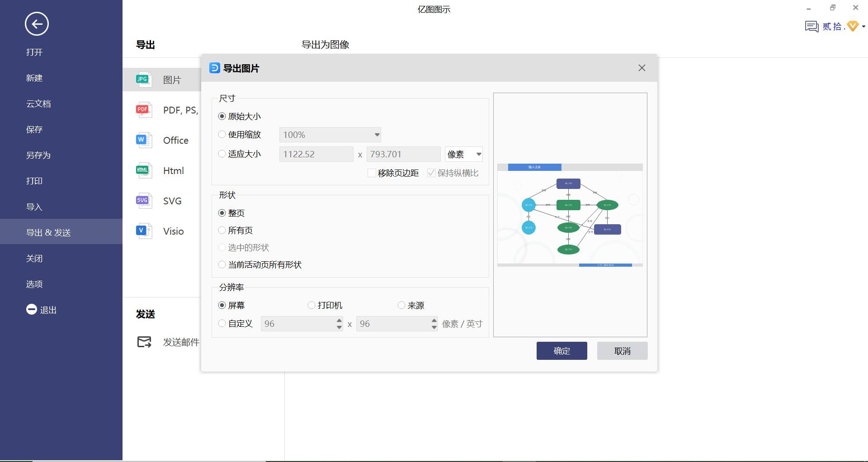Screen dimensions: 868x462
Task: Open the 另存为 menu item
Action: (38, 156)
